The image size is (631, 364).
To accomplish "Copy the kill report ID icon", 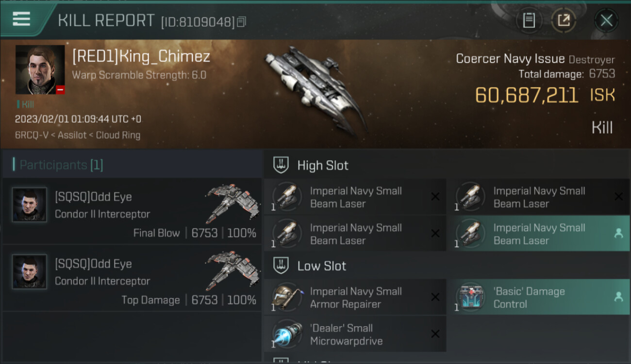I will [x=242, y=21].
